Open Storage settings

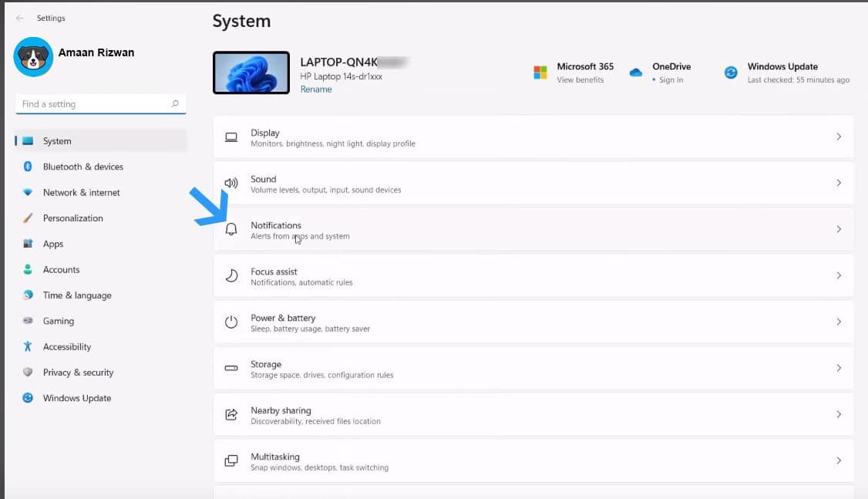[x=532, y=368]
